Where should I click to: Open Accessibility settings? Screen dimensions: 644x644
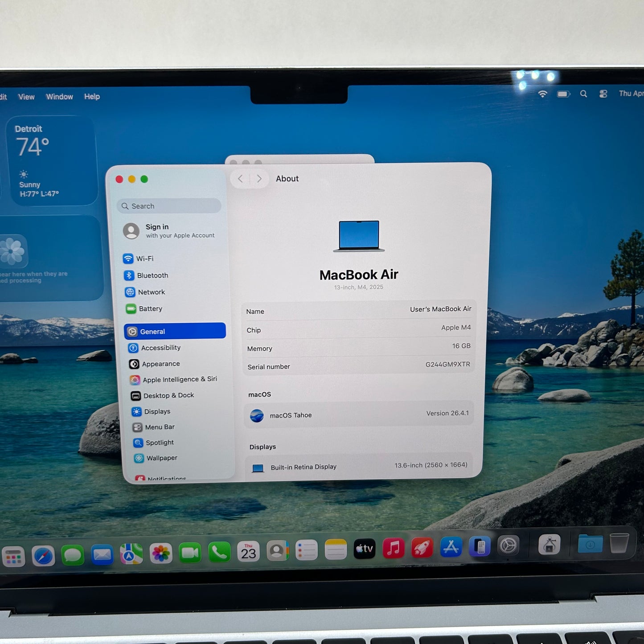tap(177, 348)
